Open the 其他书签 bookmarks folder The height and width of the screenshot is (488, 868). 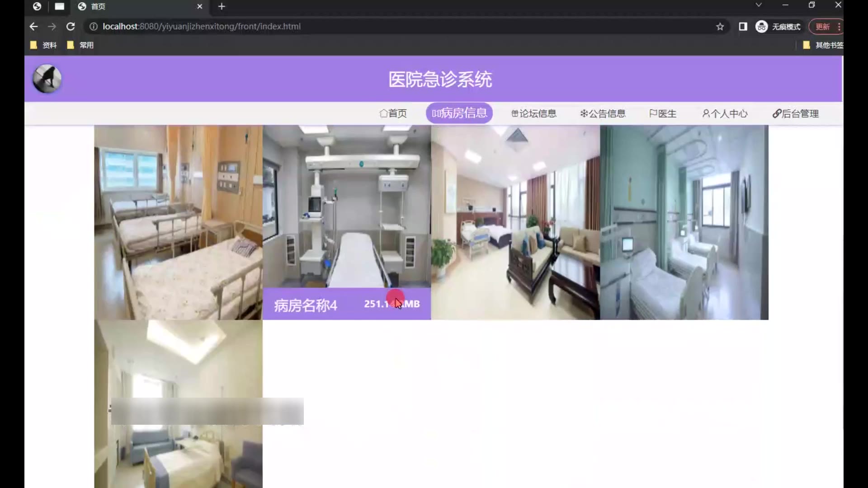tap(823, 45)
